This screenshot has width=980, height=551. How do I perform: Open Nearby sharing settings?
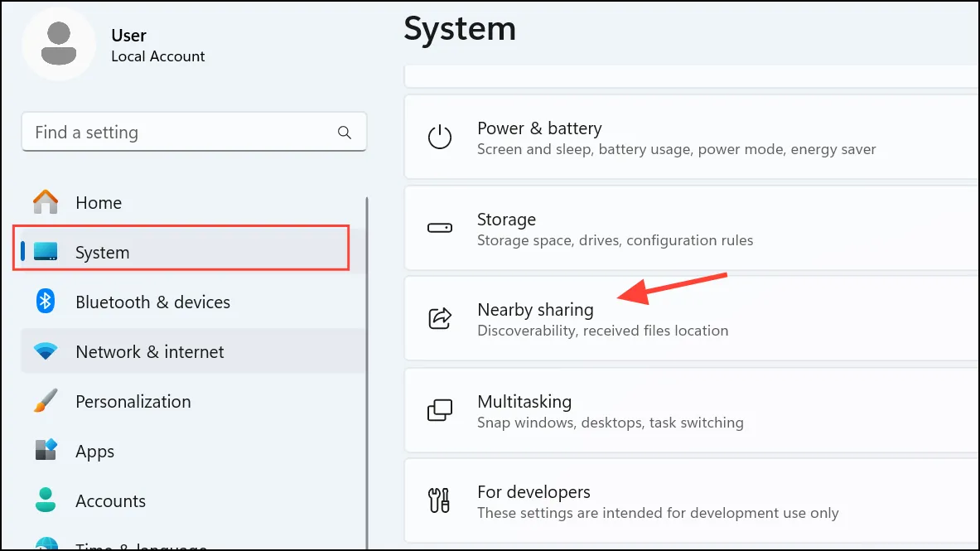tap(692, 318)
